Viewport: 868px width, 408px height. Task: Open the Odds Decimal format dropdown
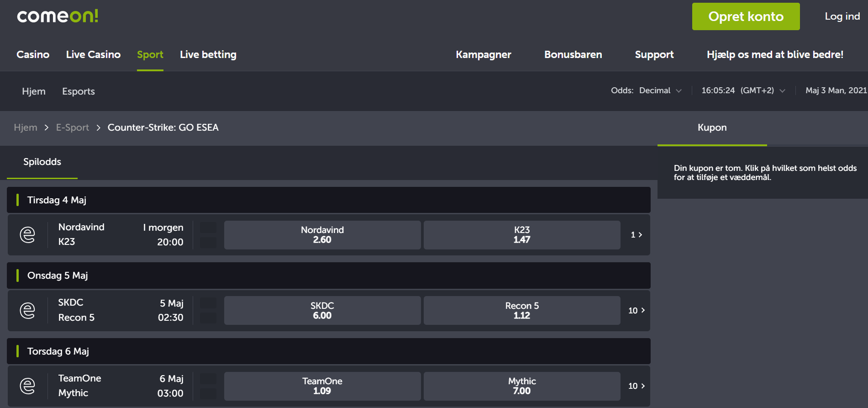click(x=647, y=90)
